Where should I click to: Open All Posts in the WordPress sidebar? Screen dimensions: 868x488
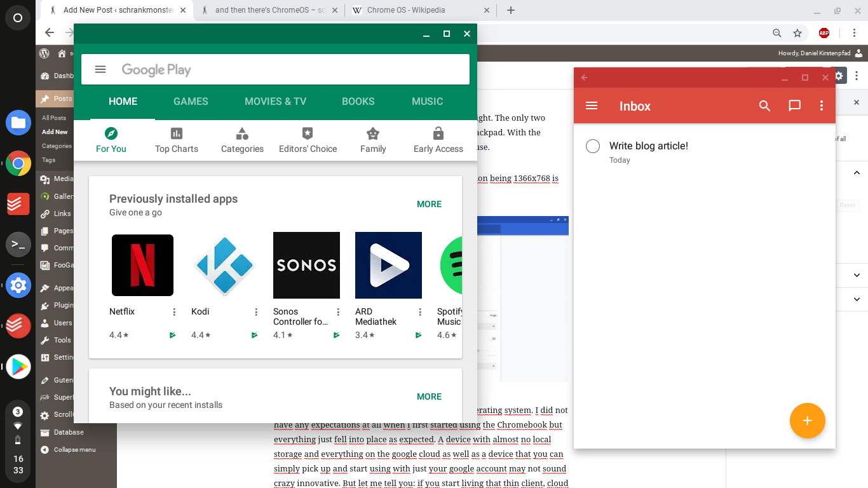coord(54,118)
